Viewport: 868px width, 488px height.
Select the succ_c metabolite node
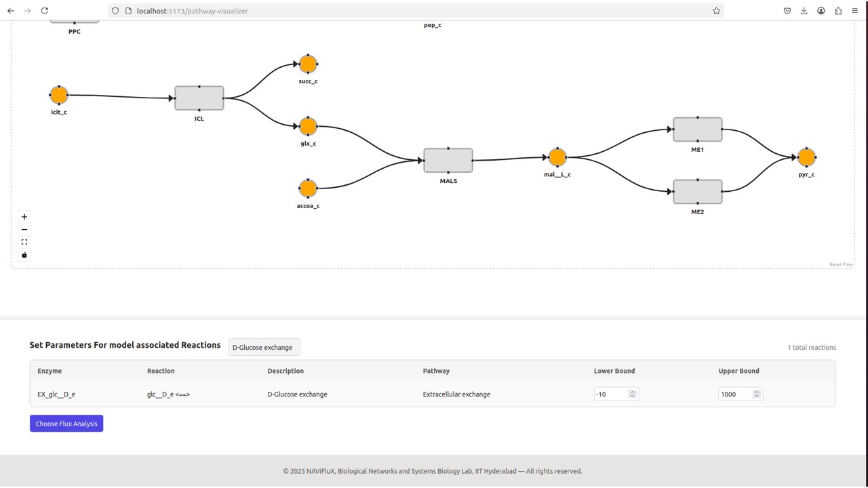pos(308,64)
